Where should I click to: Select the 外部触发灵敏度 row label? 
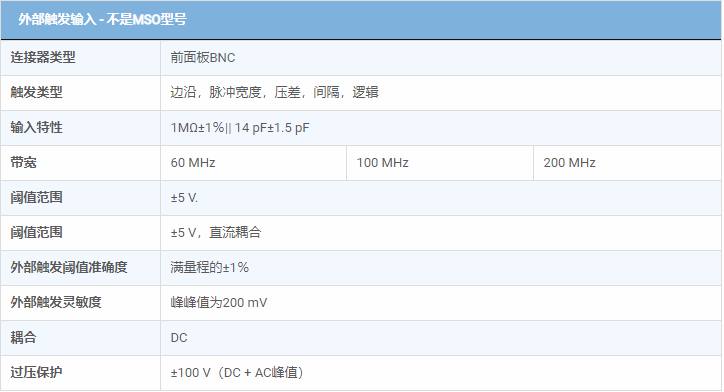(56, 302)
